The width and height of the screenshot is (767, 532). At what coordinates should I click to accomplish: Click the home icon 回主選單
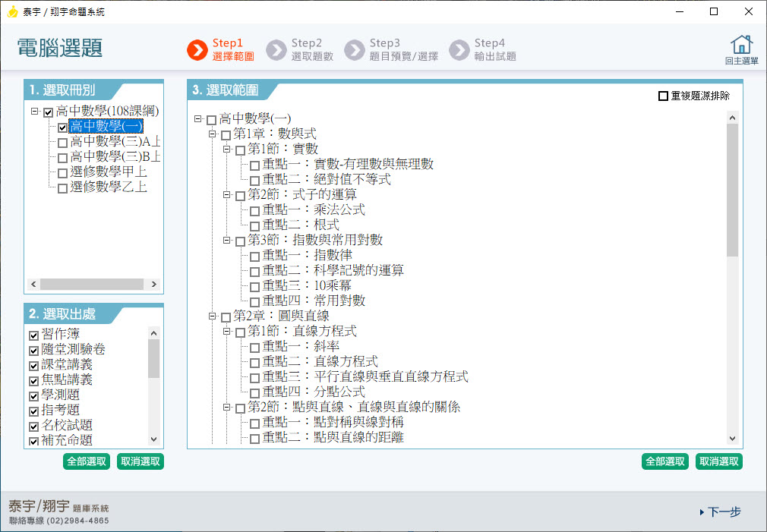(741, 45)
